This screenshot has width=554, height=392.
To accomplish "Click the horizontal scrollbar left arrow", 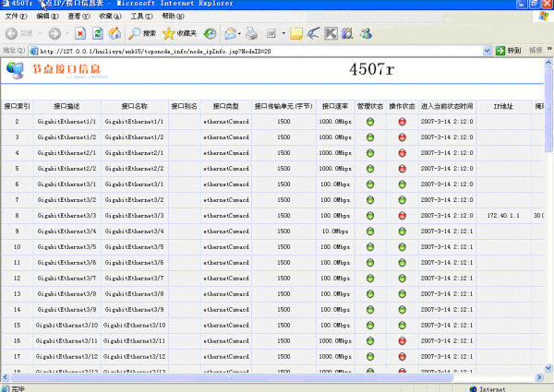I will click(5, 377).
